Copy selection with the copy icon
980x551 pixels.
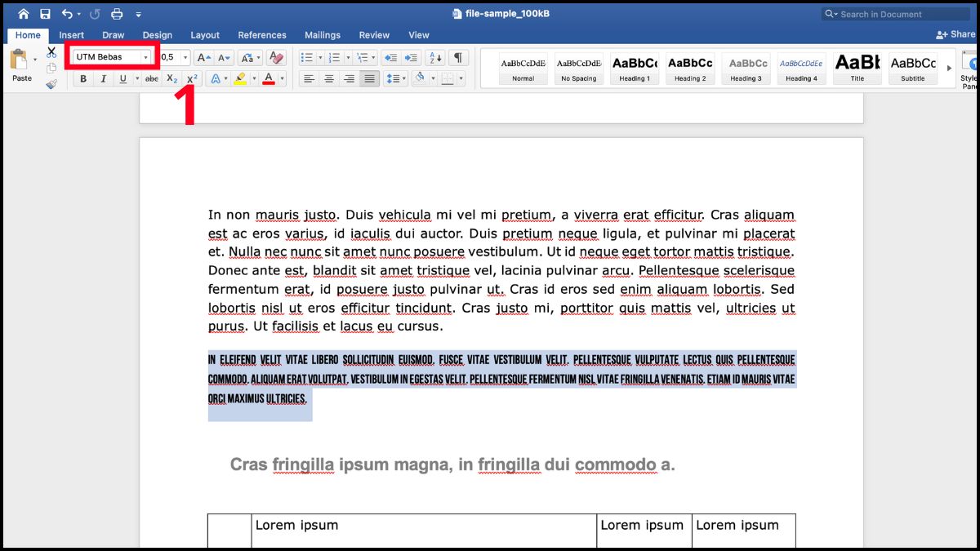(51, 69)
